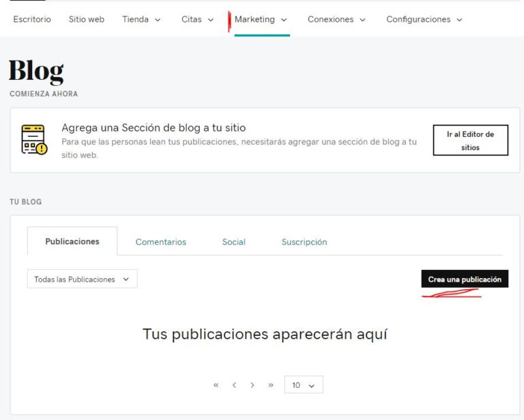Click the COMIENZA AHORA label

point(44,94)
